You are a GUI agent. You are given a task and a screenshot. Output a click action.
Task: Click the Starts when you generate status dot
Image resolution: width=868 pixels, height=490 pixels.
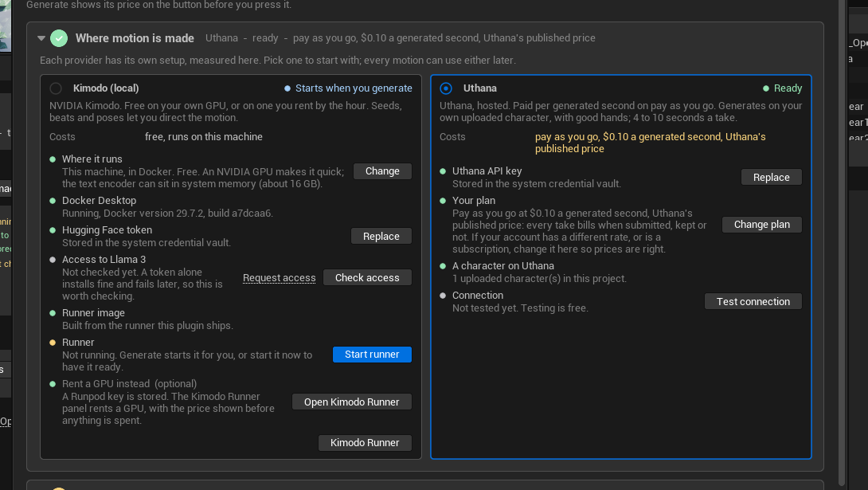[287, 88]
